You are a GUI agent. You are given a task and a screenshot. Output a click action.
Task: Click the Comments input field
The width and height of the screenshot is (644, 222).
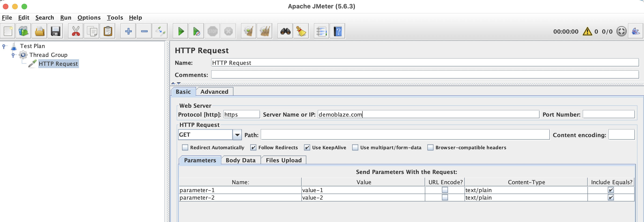point(425,75)
